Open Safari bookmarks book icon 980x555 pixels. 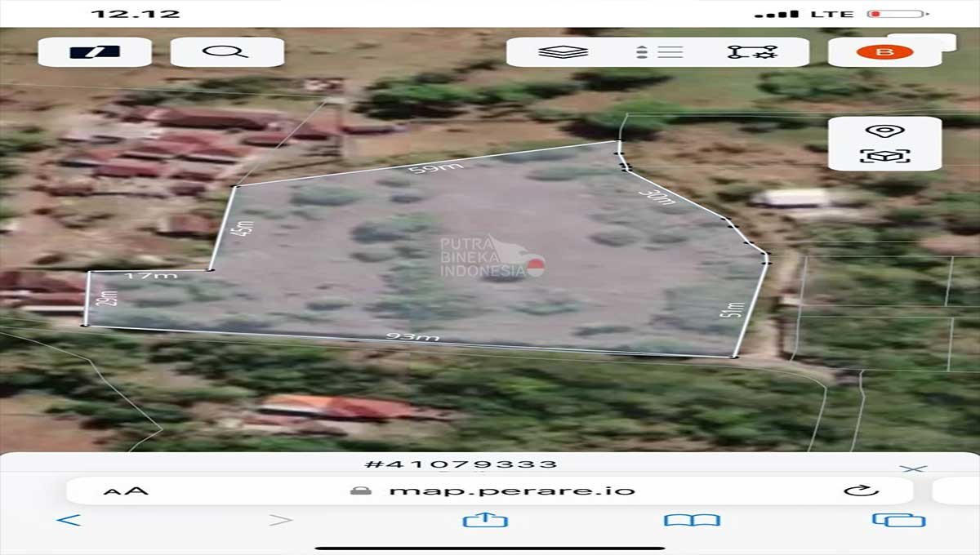[x=692, y=520]
